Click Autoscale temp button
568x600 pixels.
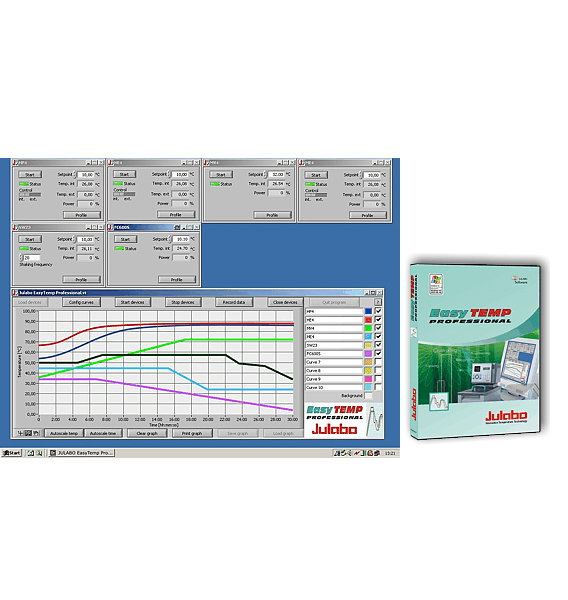[64, 433]
